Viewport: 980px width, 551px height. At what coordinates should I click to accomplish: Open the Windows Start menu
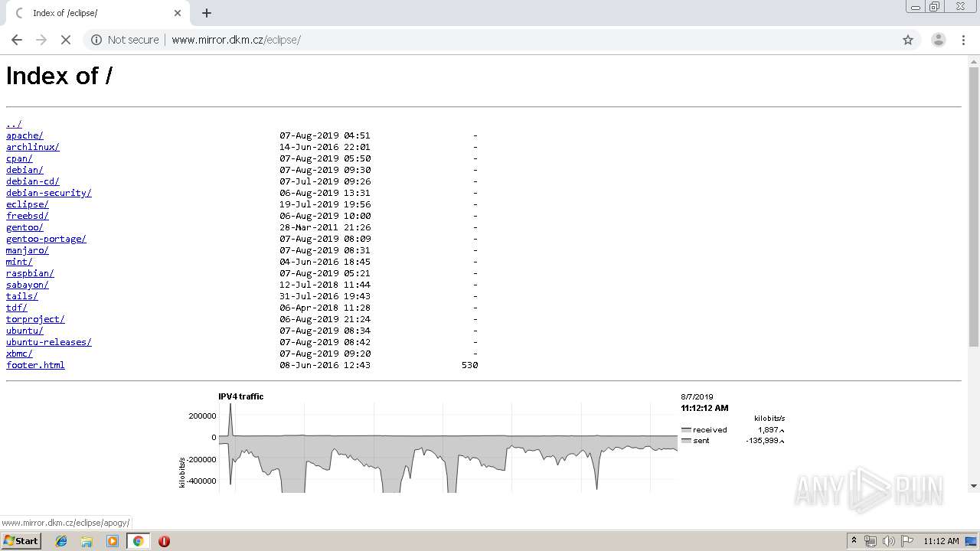[21, 541]
